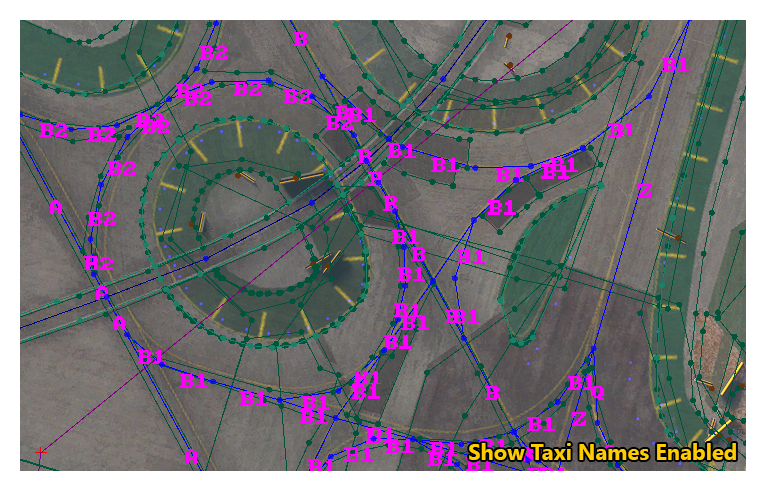The image size is (766, 491).
Task: Select the B1 label immediately left of Q
Action: (579, 383)
